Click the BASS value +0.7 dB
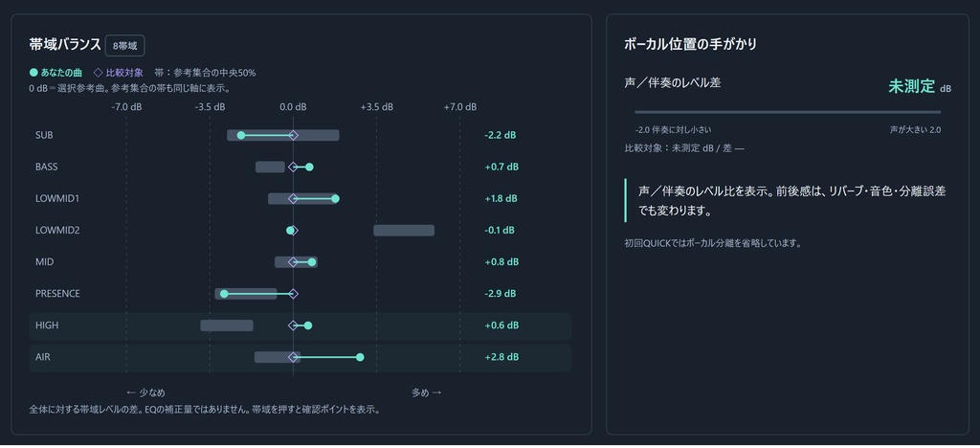Screen dimensions: 980x448 (501, 167)
